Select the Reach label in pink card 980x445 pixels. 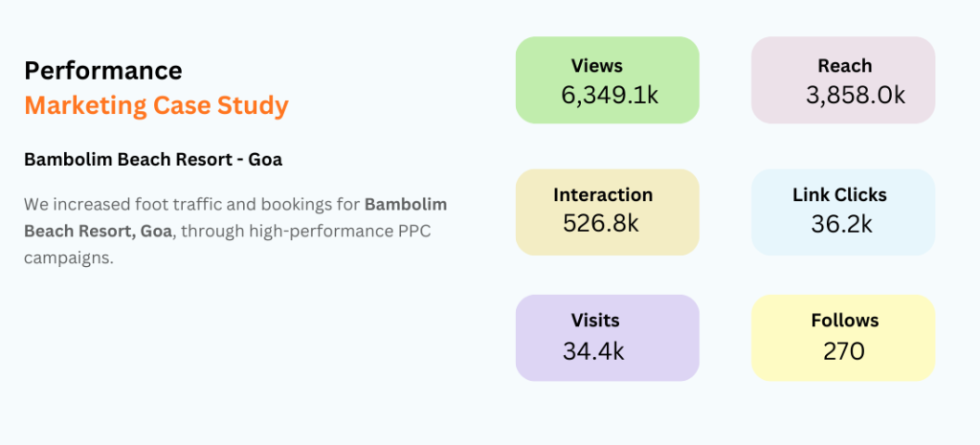844,66
